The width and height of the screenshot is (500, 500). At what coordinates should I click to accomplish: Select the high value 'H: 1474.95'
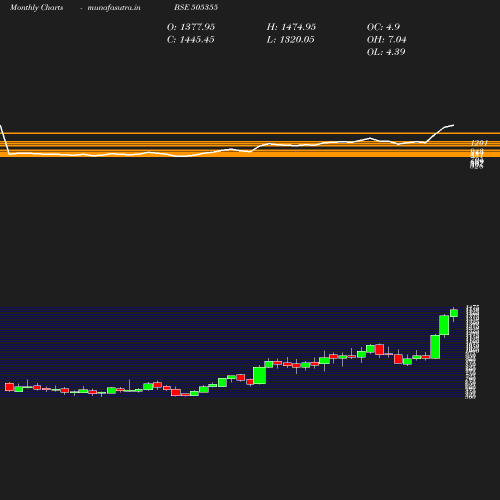[291, 27]
